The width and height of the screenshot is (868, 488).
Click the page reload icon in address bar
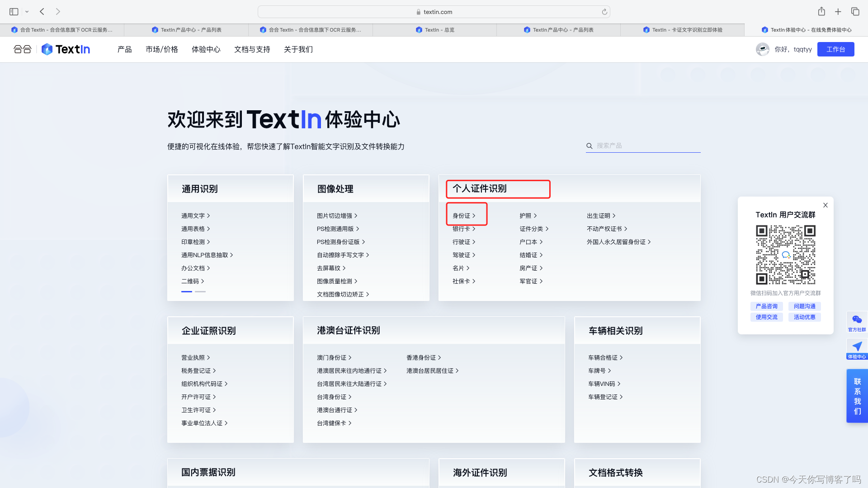pyautogui.click(x=604, y=12)
